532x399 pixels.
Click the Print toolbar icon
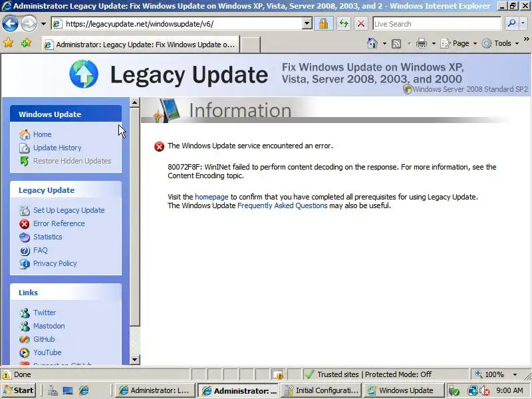422,43
